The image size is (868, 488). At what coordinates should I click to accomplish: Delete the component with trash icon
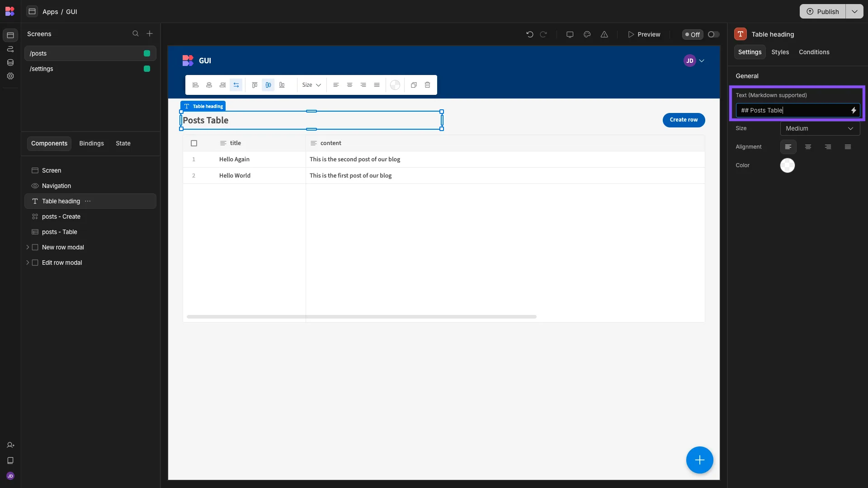[427, 85]
